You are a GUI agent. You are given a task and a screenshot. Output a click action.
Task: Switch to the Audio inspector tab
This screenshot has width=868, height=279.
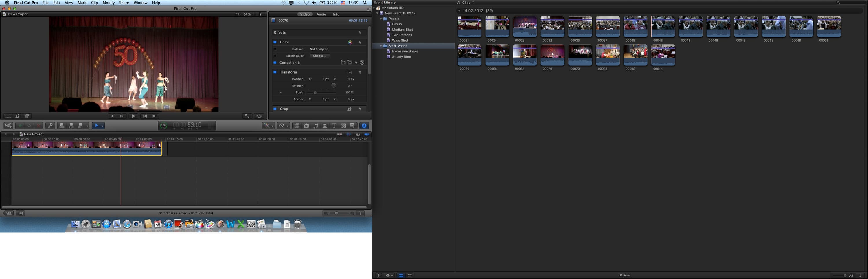point(321,14)
